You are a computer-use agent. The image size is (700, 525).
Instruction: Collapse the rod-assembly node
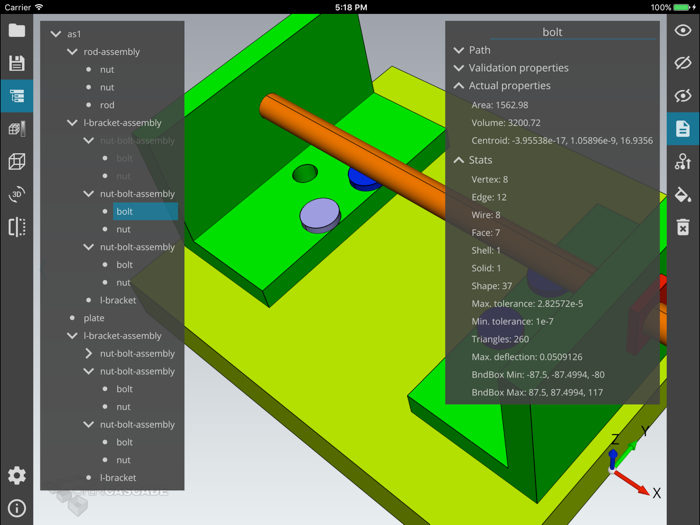(x=72, y=52)
